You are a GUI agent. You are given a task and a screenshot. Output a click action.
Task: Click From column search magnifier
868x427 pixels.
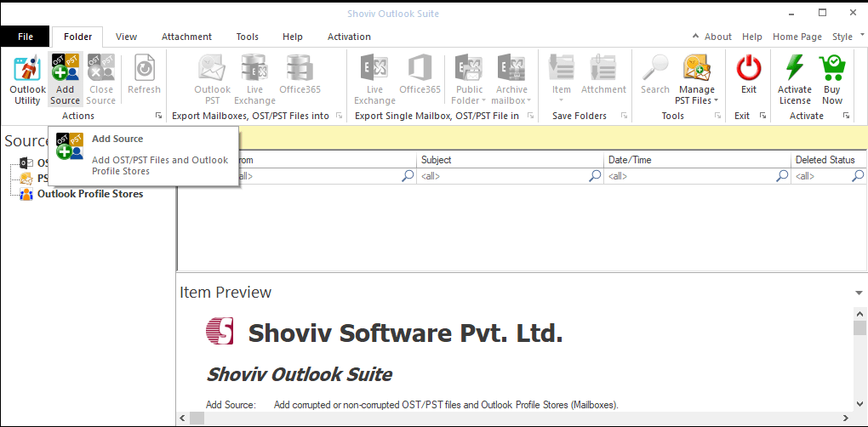[408, 176]
